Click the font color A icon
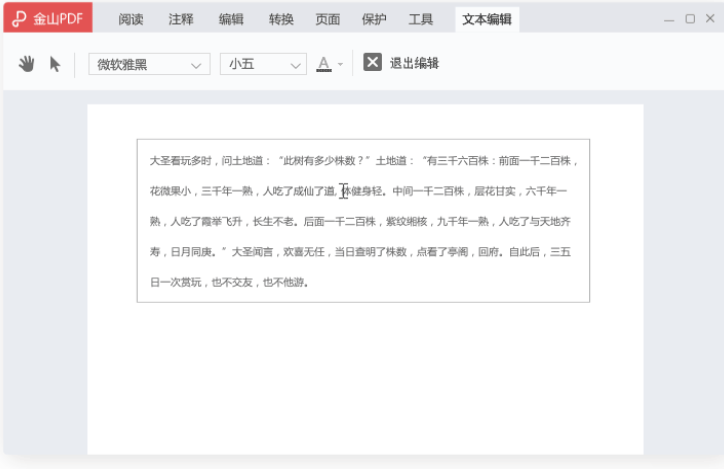Image resolution: width=724 pixels, height=469 pixels. tap(323, 64)
